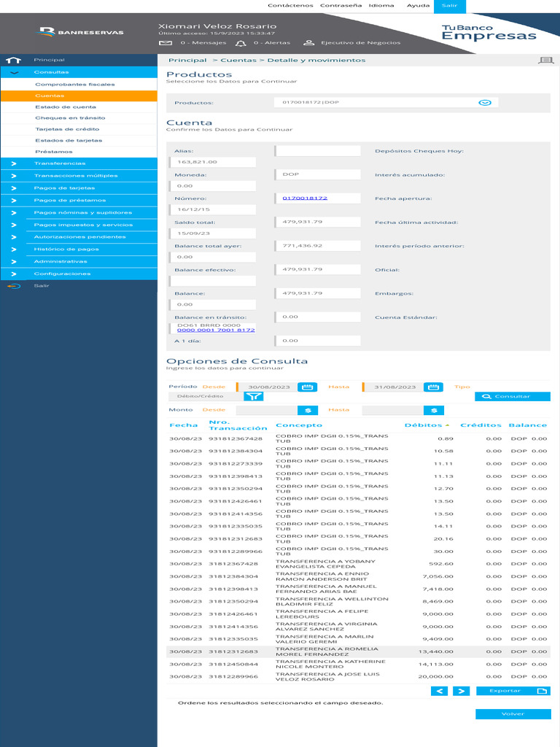The image size is (560, 747).
Task: Select Estado de cuenta menu item
Action: coord(66,107)
